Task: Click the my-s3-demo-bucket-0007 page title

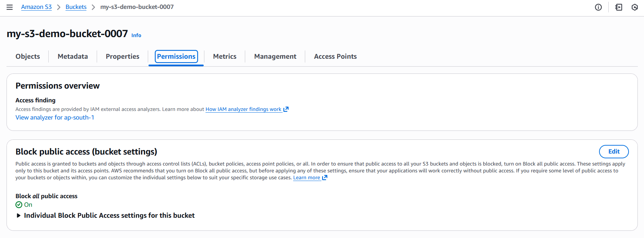Action: [x=67, y=34]
